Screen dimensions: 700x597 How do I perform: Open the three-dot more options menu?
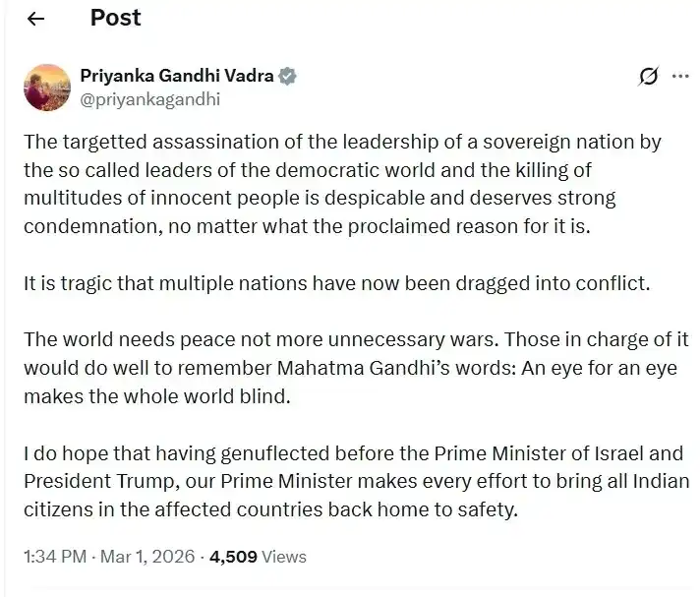pyautogui.click(x=679, y=76)
